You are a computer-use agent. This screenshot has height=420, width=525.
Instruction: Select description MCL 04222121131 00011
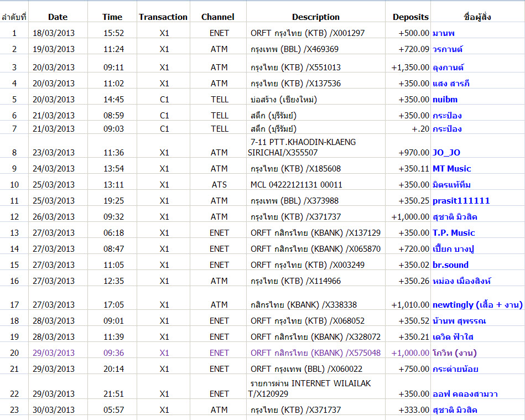[297, 185]
